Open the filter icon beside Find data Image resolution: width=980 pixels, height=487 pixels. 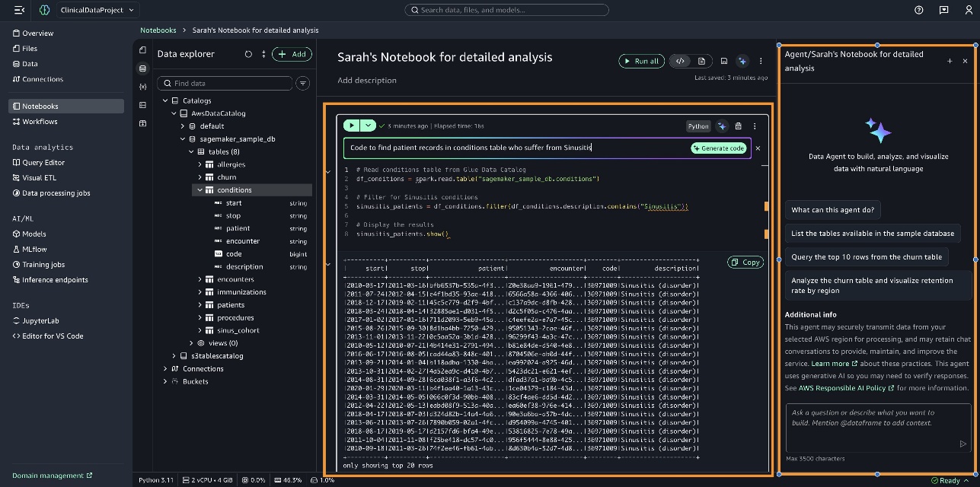(x=302, y=83)
